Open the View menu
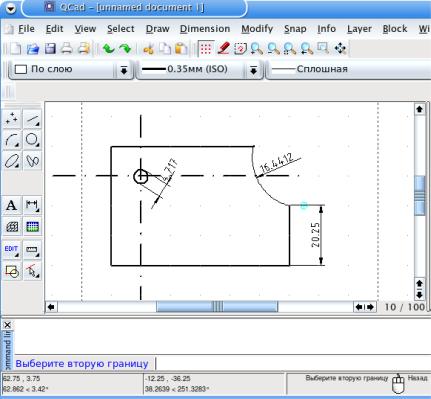This screenshot has height=399, width=431. click(85, 29)
